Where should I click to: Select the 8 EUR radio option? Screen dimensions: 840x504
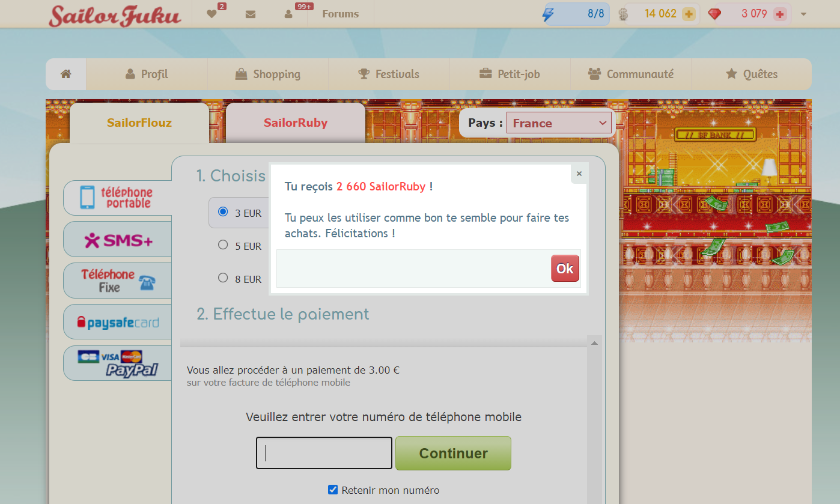(x=223, y=278)
